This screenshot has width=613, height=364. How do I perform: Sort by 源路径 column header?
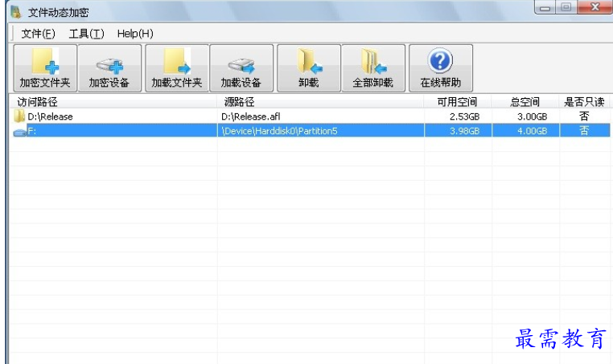click(320, 102)
